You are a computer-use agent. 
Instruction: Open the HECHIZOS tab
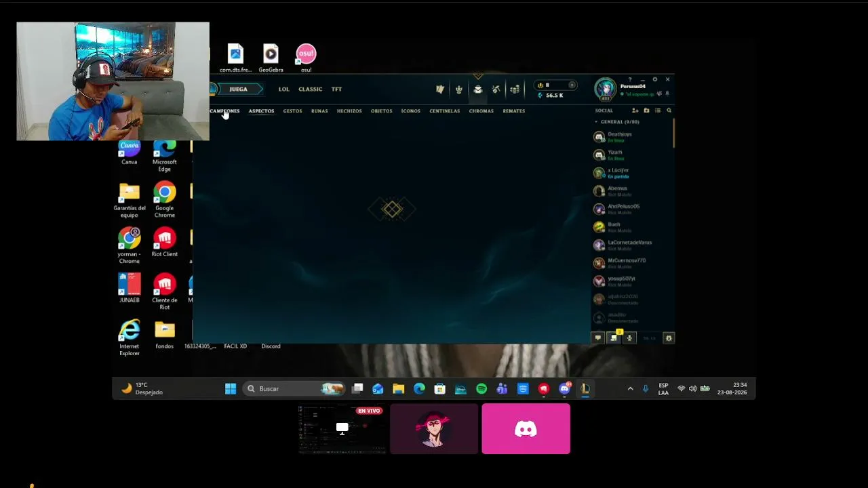pos(349,110)
